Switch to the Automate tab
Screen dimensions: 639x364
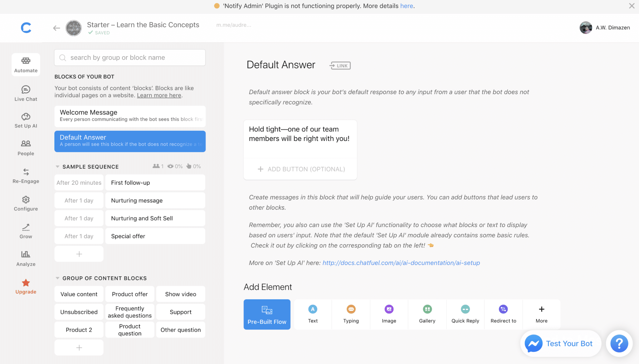pos(26,64)
